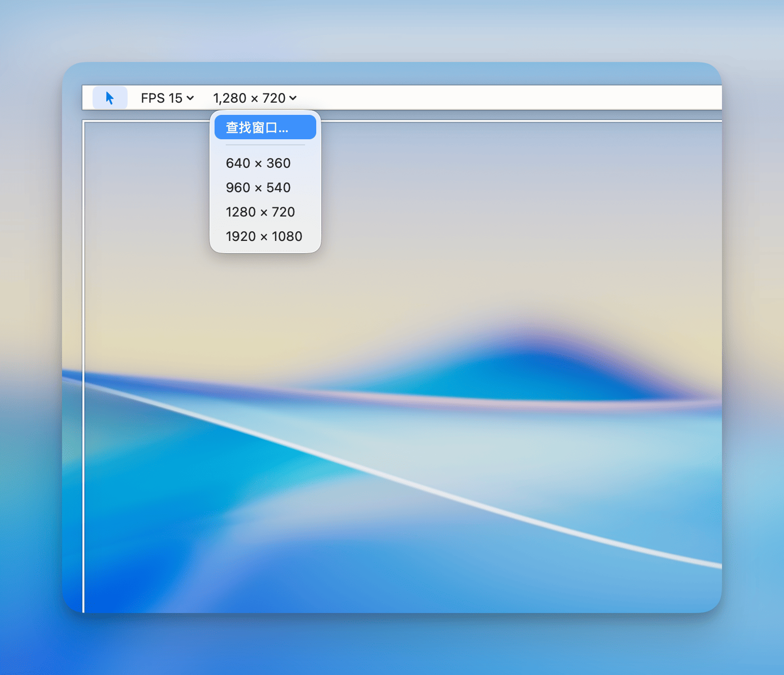Click the chevron beside 1,280 × 720
Screen dimensions: 784x675
[293, 98]
